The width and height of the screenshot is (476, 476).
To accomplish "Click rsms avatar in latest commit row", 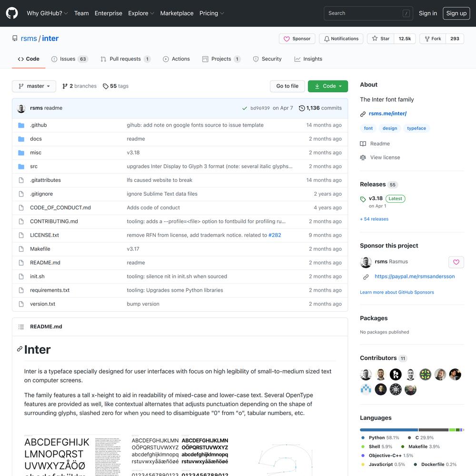I will (x=21, y=108).
